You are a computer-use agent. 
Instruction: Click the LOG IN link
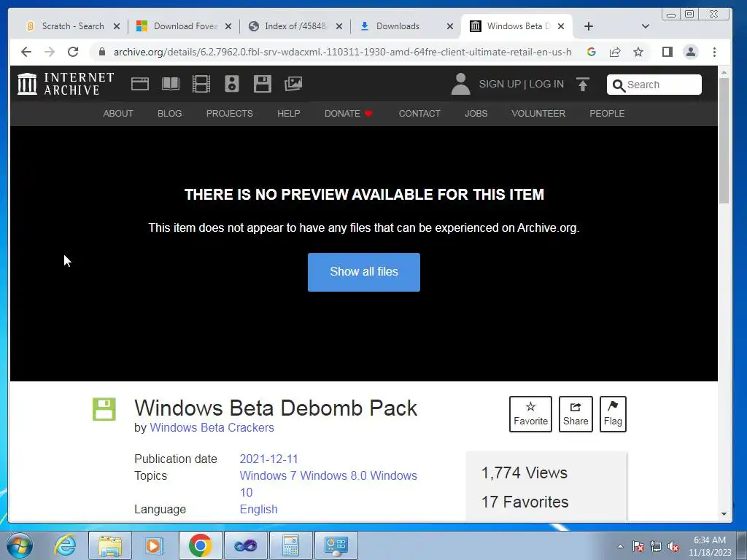tap(546, 85)
